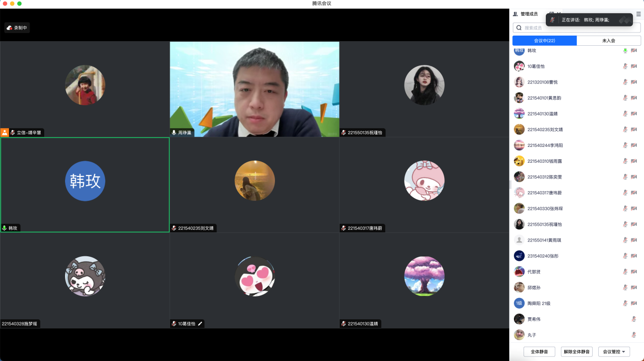Screen dimensions: 644x361
Task: Click the hamburger menu icon in members panel
Action: point(638,14)
